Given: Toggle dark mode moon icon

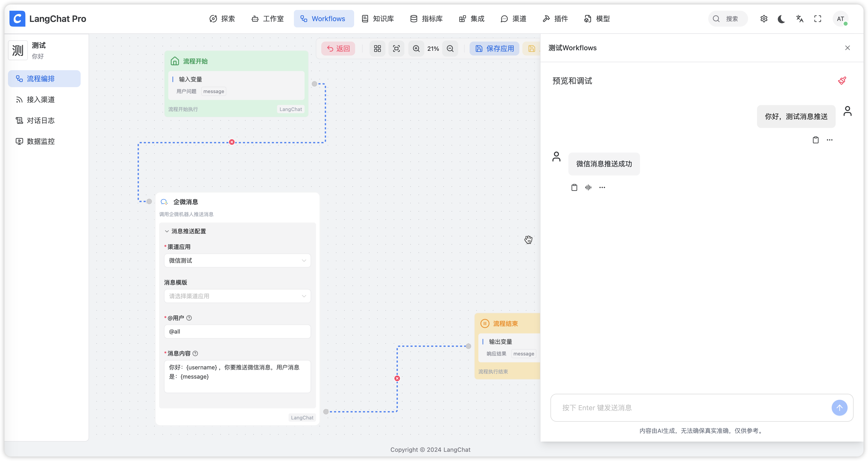Looking at the screenshot, I should (781, 19).
